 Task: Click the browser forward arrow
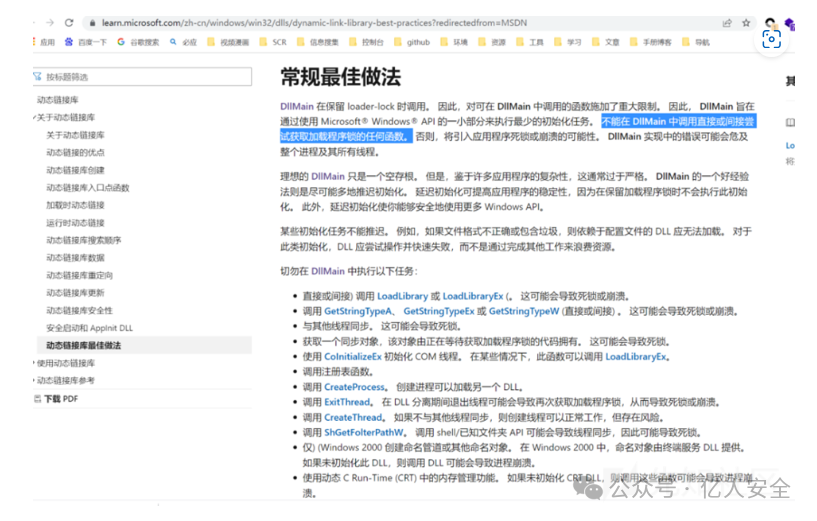[51, 22]
